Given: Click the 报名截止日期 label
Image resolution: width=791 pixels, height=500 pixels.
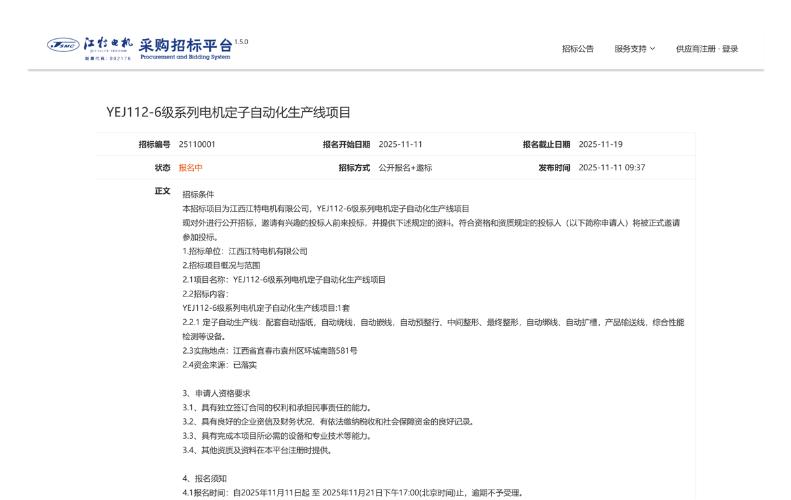Looking at the screenshot, I should 546,144.
